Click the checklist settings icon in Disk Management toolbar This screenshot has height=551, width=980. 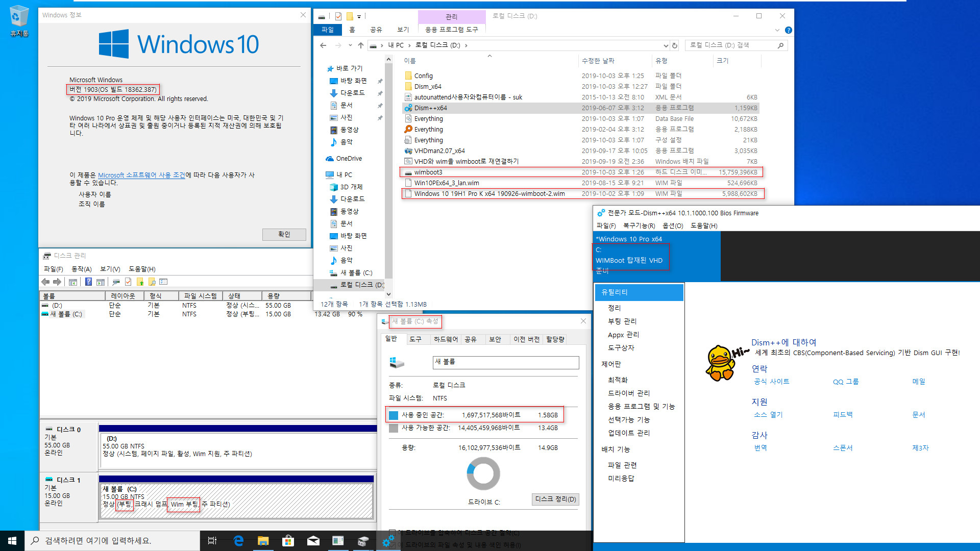pyautogui.click(x=164, y=282)
